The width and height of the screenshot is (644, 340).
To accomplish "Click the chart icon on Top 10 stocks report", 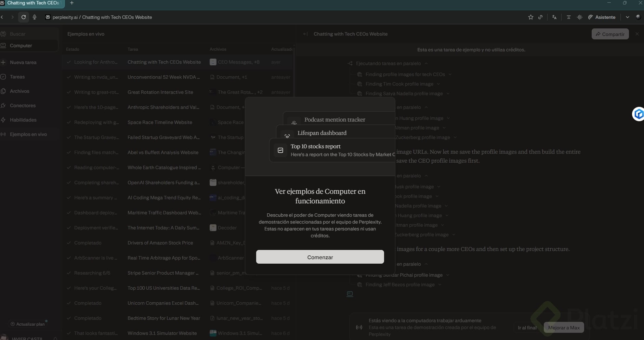I will (280, 150).
